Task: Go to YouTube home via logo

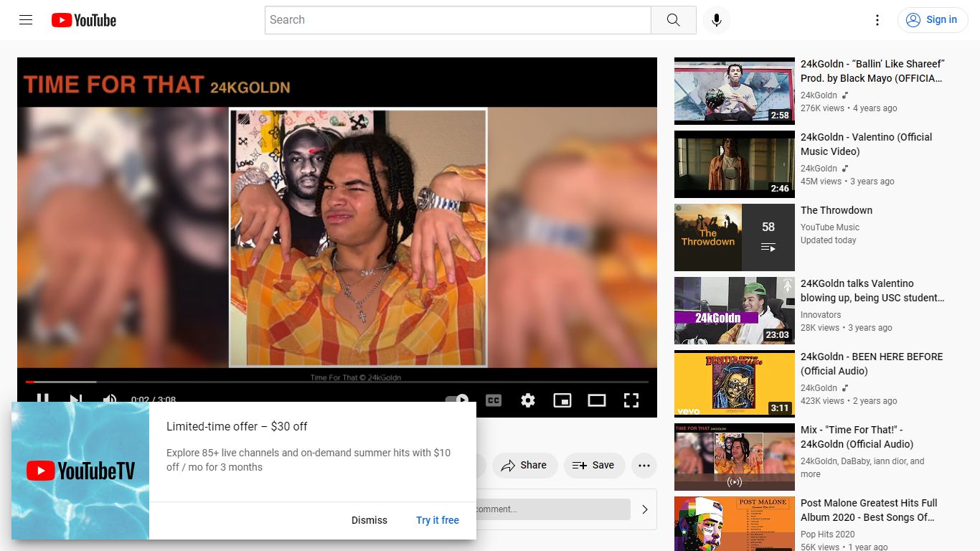Action: 84,20
